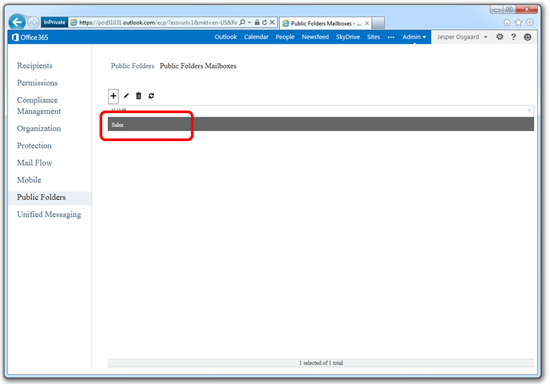Open People in the top navigation
This screenshot has height=385, width=550.
pyautogui.click(x=285, y=37)
